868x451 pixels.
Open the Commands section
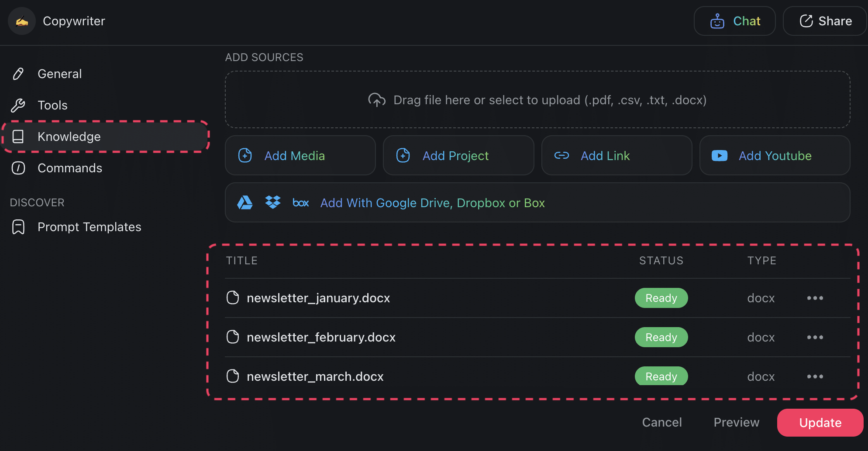(x=70, y=168)
